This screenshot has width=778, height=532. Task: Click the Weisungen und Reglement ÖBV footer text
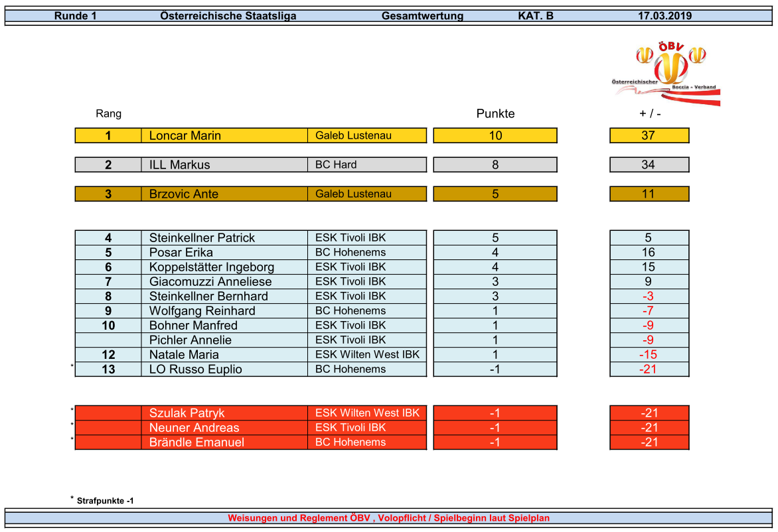(388, 519)
